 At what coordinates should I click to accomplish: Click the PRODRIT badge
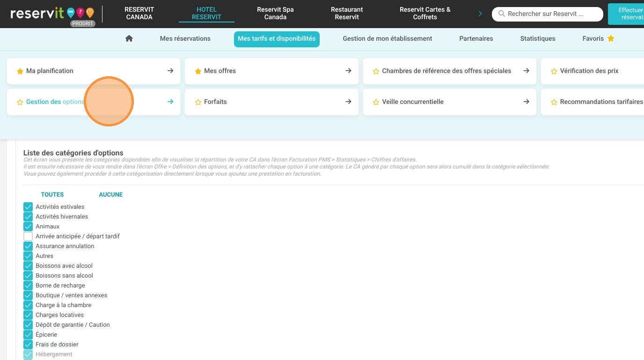83,23
